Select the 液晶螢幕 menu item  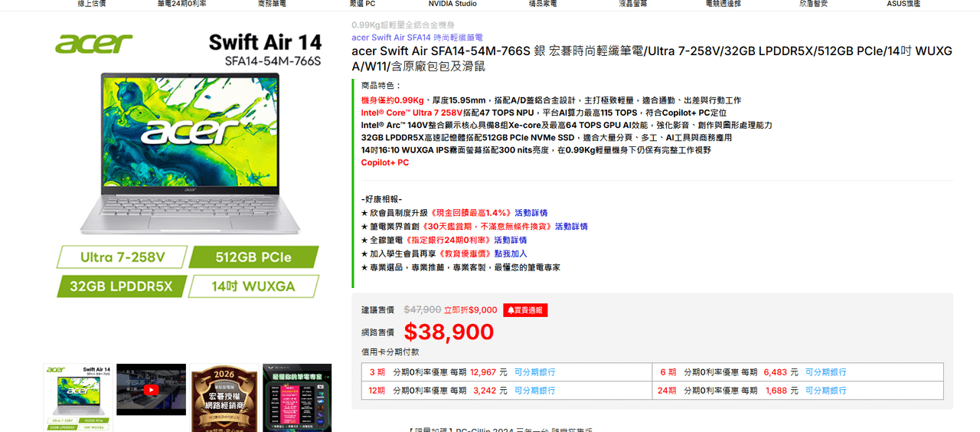(633, 4)
